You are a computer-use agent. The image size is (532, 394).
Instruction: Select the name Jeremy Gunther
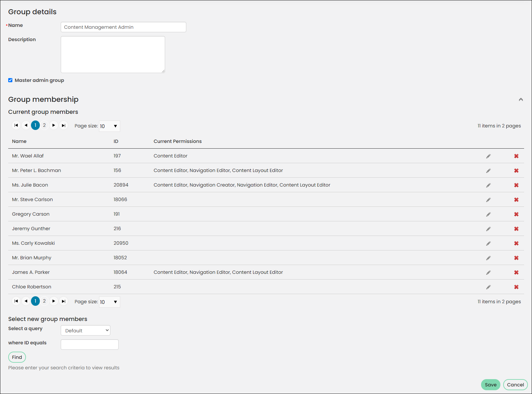tap(31, 229)
